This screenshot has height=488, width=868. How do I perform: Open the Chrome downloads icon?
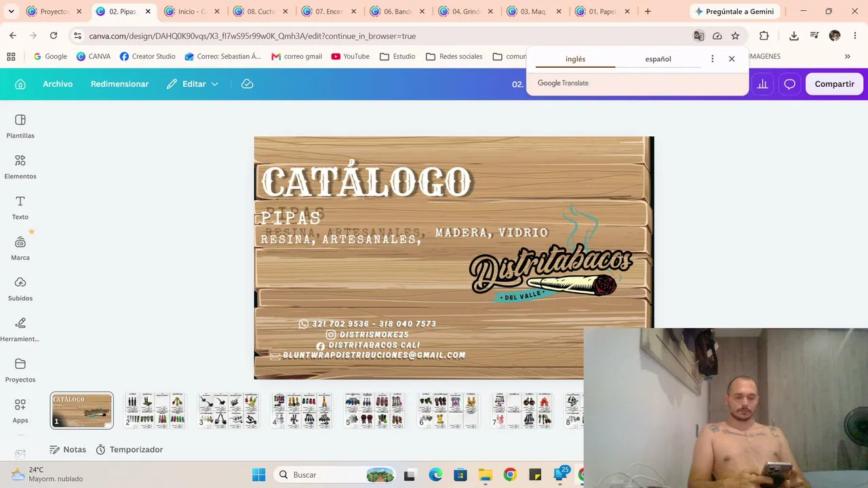794,36
